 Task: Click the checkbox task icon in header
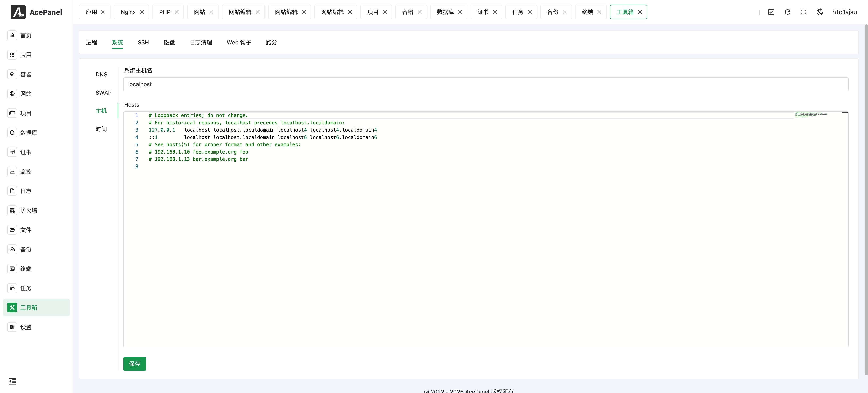pos(771,12)
